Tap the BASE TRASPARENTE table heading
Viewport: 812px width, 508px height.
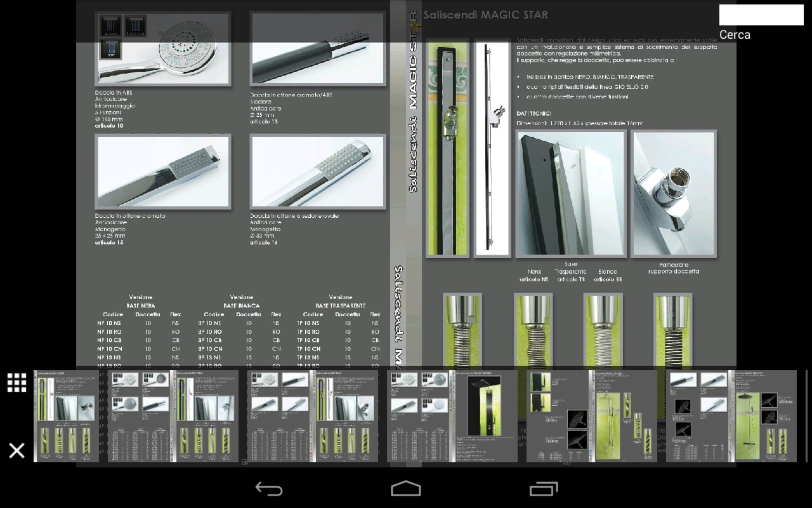click(x=341, y=305)
